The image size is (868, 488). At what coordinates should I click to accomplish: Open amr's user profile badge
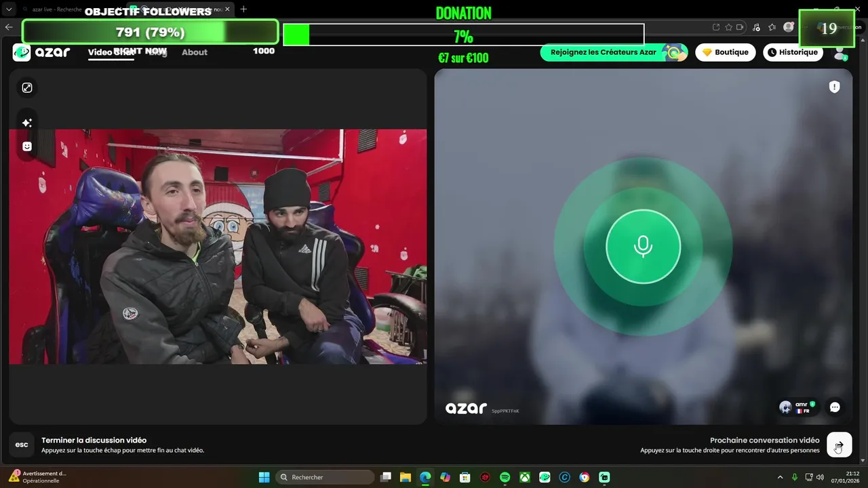(797, 407)
